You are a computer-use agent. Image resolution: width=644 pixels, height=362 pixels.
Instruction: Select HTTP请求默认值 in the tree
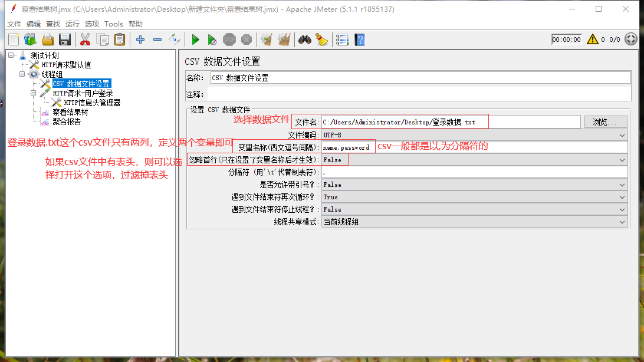pyautogui.click(x=66, y=65)
